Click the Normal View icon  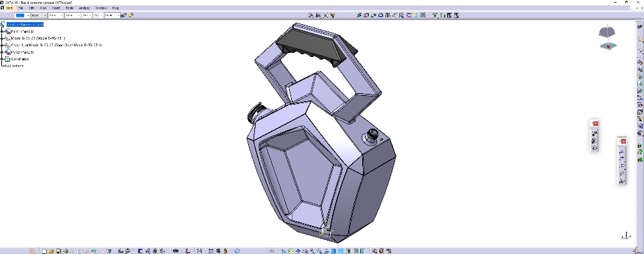(326, 251)
